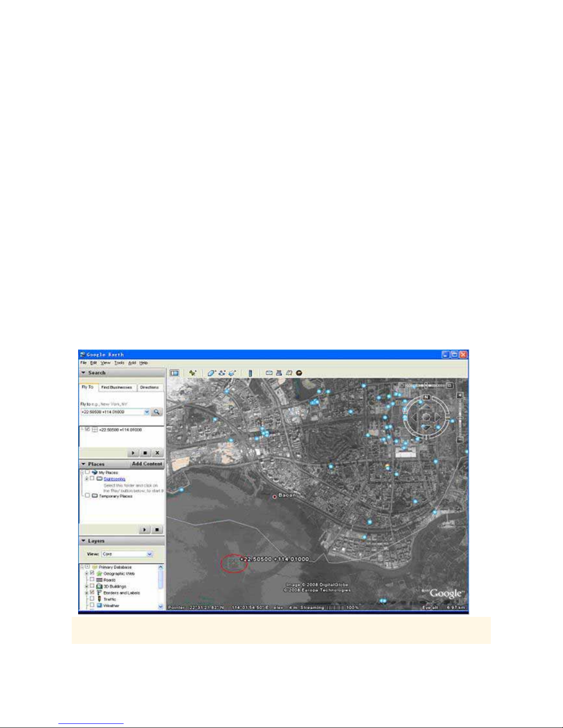The image size is (563, 728).
Task: Open the Sightseeing link
Action: [114, 479]
